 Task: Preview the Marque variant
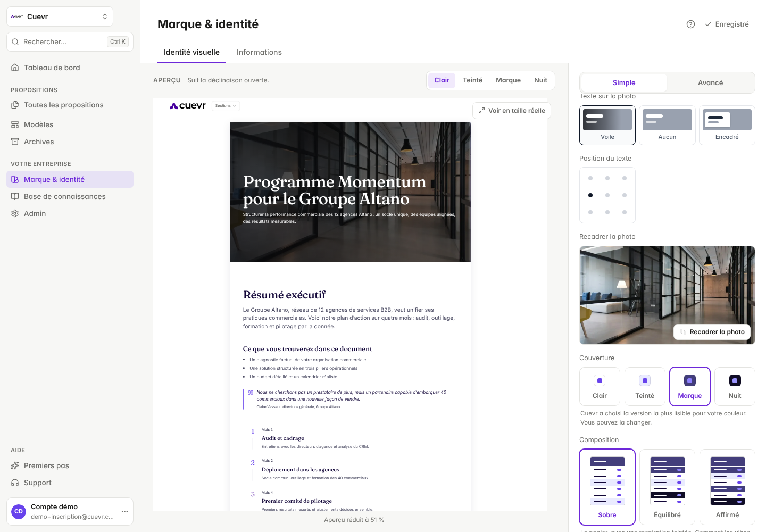[508, 80]
